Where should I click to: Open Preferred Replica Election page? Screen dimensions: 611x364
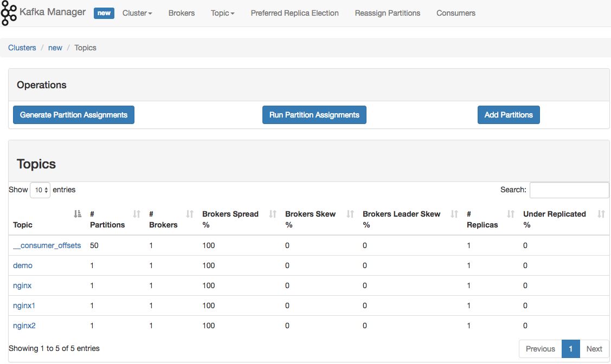(x=294, y=13)
